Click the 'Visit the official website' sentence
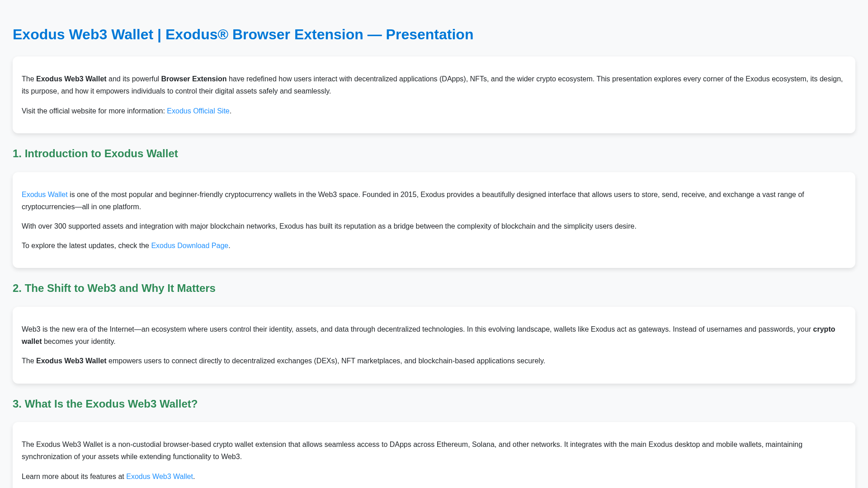868x488 pixels. pyautogui.click(x=126, y=111)
